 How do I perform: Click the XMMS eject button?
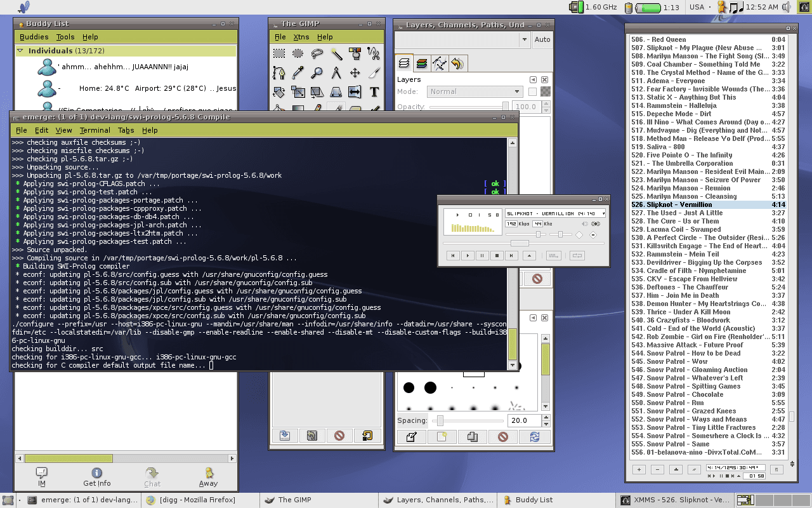click(529, 255)
